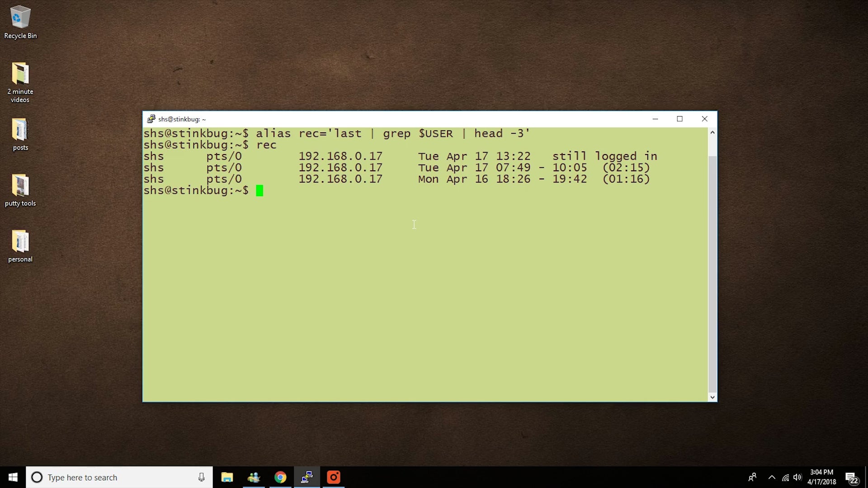The image size is (868, 488).
Task: Click the '(01:16)' duration in terminal
Action: tap(626, 179)
